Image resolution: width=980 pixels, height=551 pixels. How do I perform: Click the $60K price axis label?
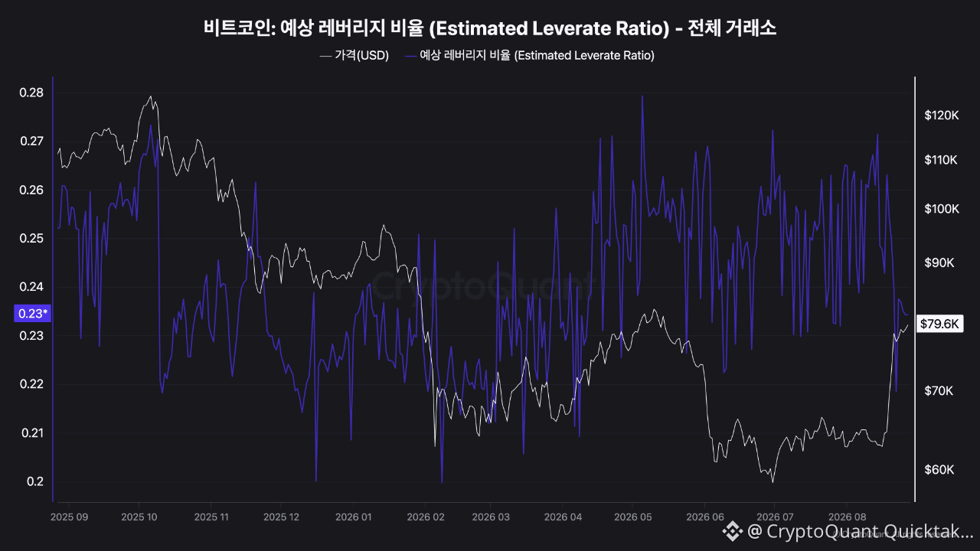[x=939, y=469]
